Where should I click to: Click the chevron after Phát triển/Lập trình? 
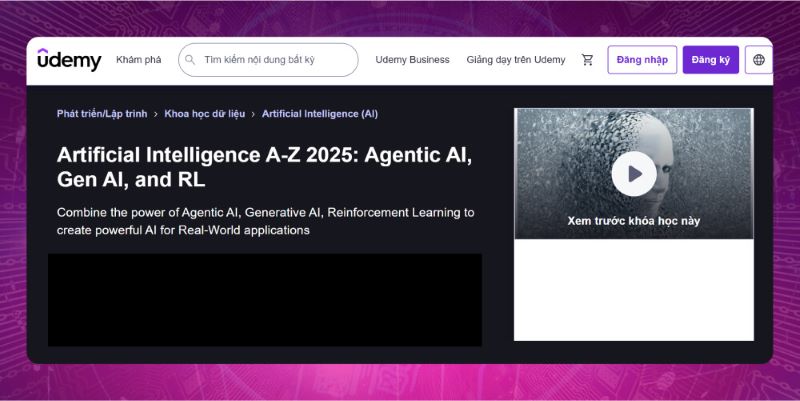coord(156,114)
